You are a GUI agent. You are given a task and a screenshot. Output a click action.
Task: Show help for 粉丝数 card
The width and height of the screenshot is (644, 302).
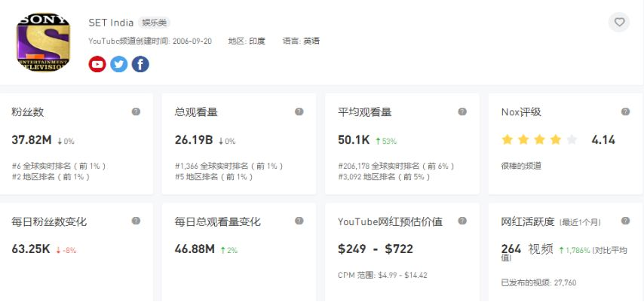tap(136, 111)
